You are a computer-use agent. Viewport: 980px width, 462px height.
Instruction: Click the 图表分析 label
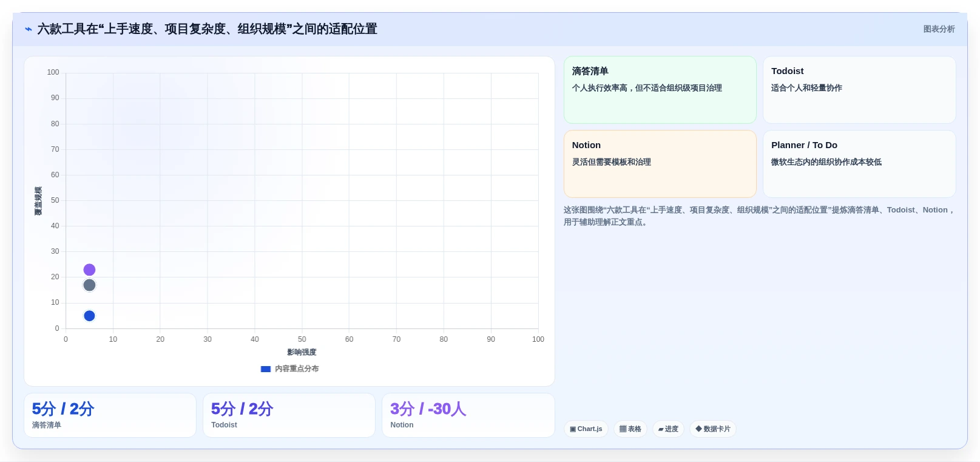(x=939, y=29)
